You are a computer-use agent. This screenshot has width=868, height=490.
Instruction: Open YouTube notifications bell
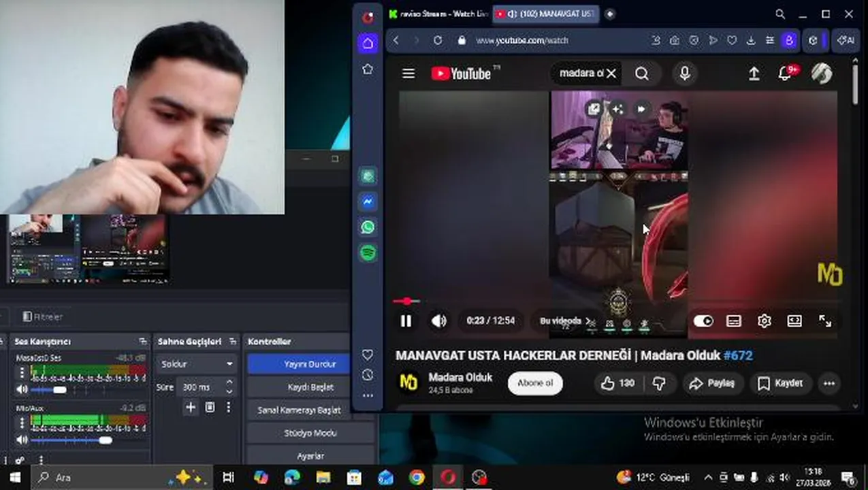pyautogui.click(x=786, y=73)
